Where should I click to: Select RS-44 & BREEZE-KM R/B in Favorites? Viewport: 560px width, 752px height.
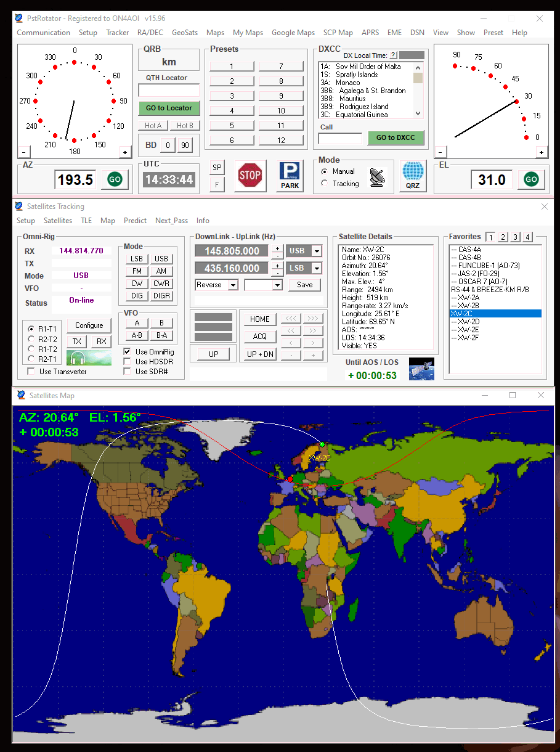(x=490, y=290)
